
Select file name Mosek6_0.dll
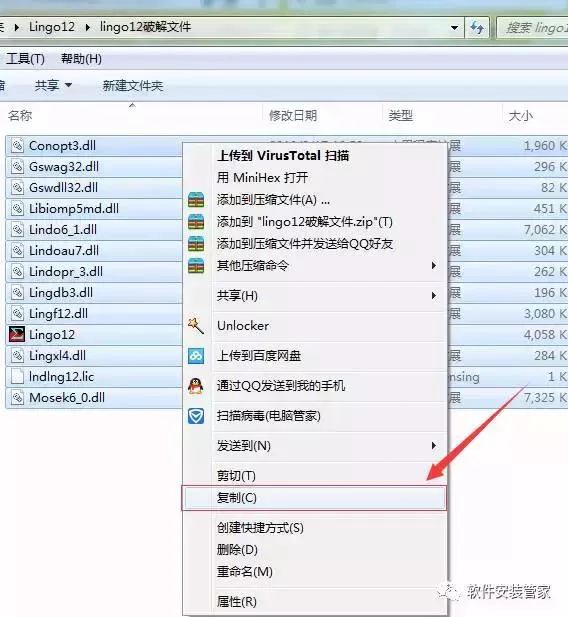pos(67,398)
